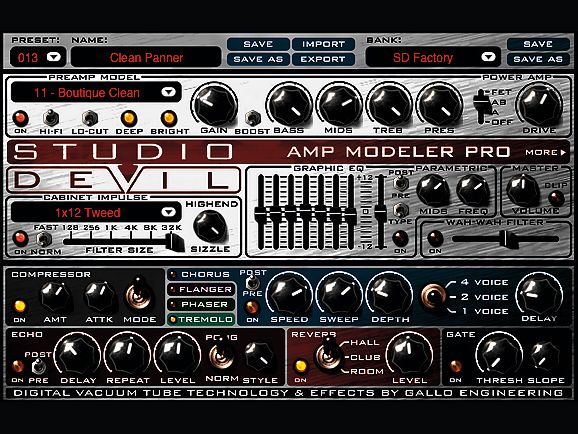Click the Parametric Mids knob
This screenshot has height=434, width=578.
pos(433,191)
